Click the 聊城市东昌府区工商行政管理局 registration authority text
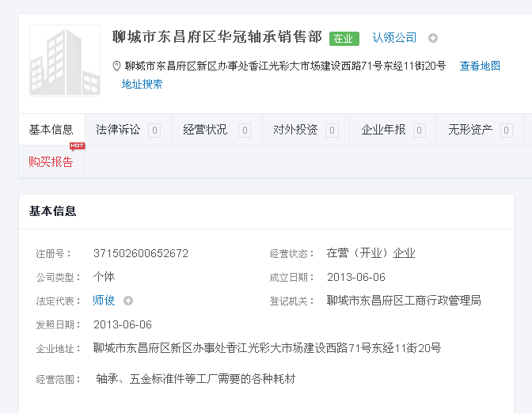This screenshot has height=413, width=532. [x=404, y=301]
